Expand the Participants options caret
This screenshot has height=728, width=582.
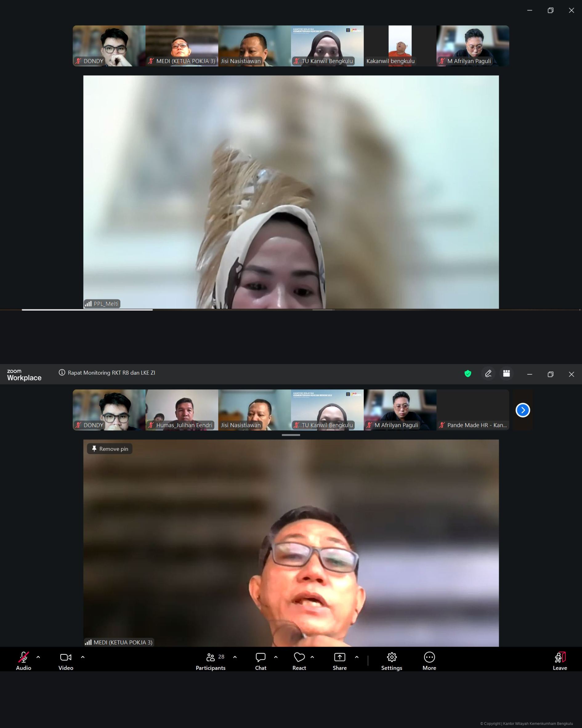pyautogui.click(x=235, y=657)
